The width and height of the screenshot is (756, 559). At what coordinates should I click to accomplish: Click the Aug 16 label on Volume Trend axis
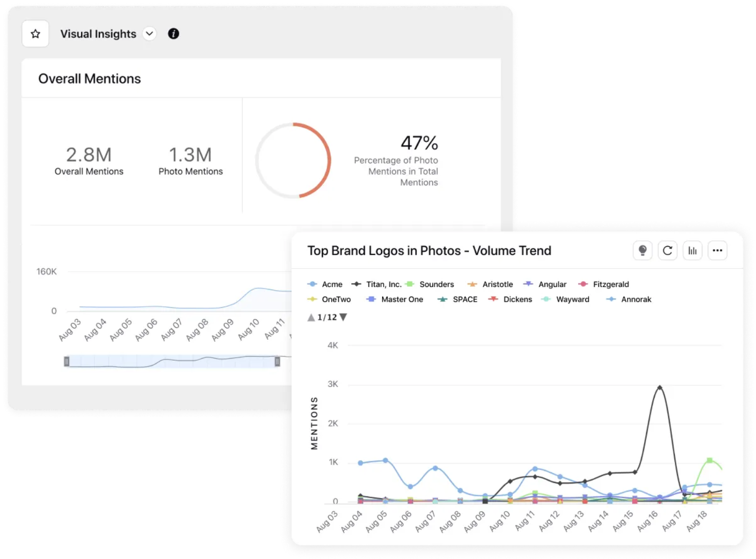(x=648, y=521)
